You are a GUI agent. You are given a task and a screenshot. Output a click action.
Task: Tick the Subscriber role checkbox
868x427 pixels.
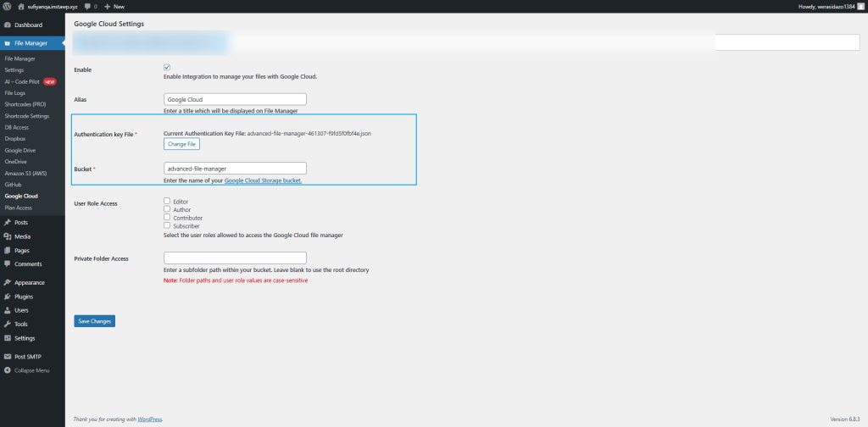[x=167, y=225]
